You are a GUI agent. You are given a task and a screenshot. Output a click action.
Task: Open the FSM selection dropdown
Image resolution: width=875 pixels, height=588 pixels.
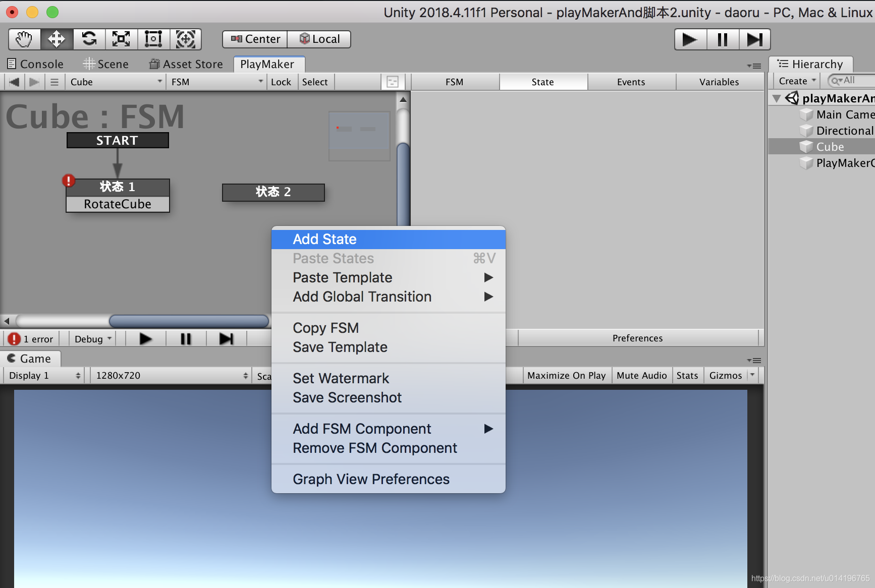(217, 82)
